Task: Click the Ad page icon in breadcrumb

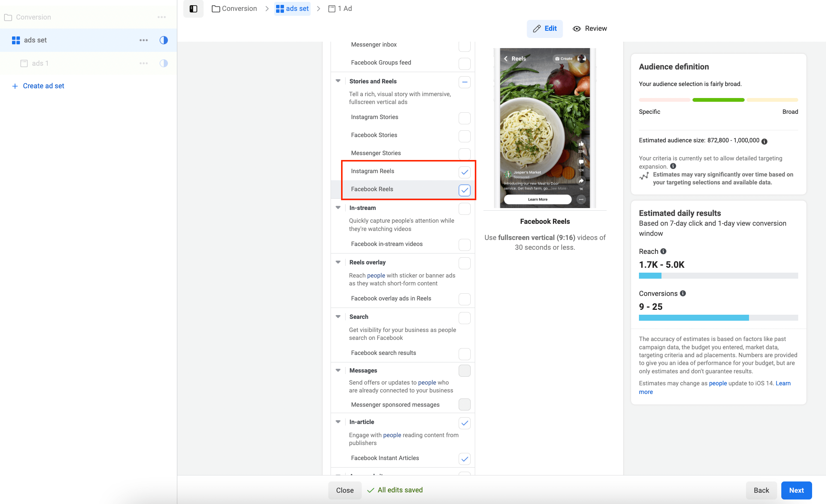Action: [332, 8]
